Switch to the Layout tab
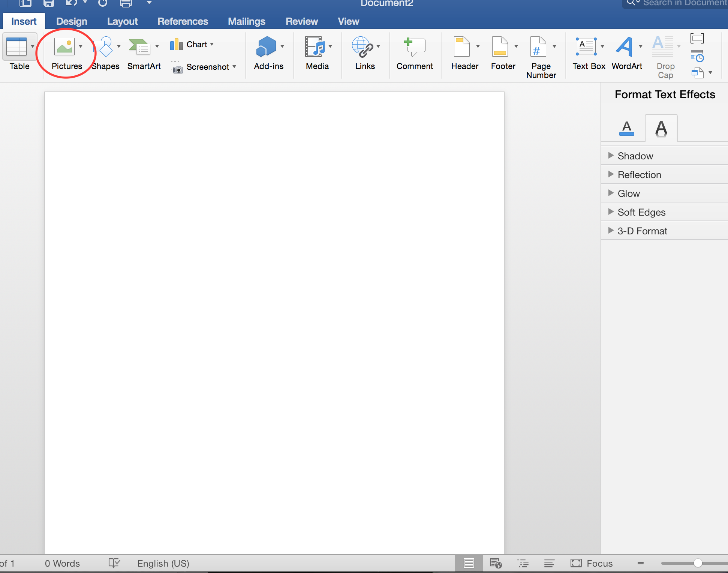Screen dimensions: 728x573 [122, 21]
